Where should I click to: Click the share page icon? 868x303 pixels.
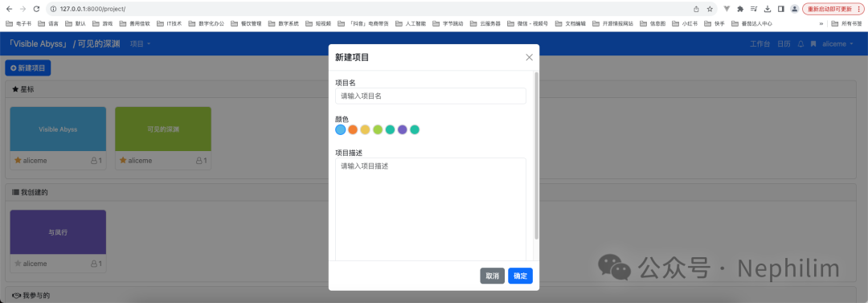point(696,9)
